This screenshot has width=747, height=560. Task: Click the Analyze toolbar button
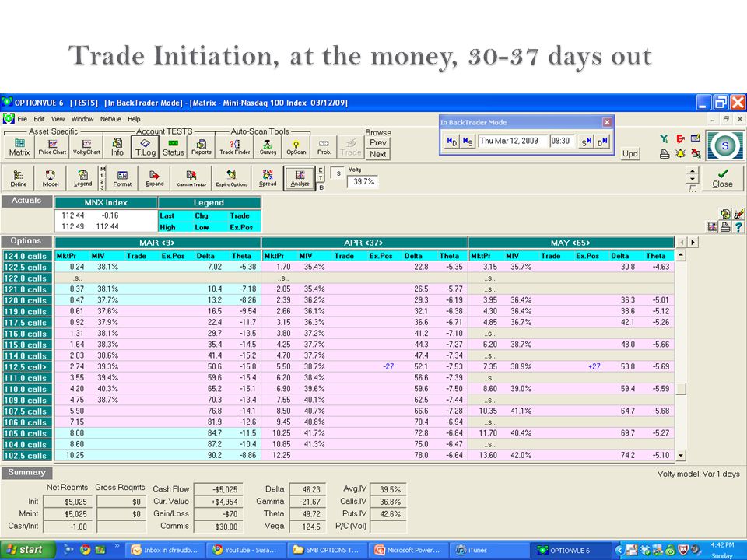(x=300, y=179)
